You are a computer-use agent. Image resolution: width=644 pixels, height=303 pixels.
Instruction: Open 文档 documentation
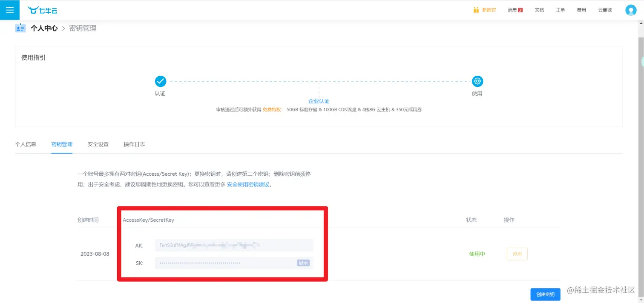coord(539,10)
